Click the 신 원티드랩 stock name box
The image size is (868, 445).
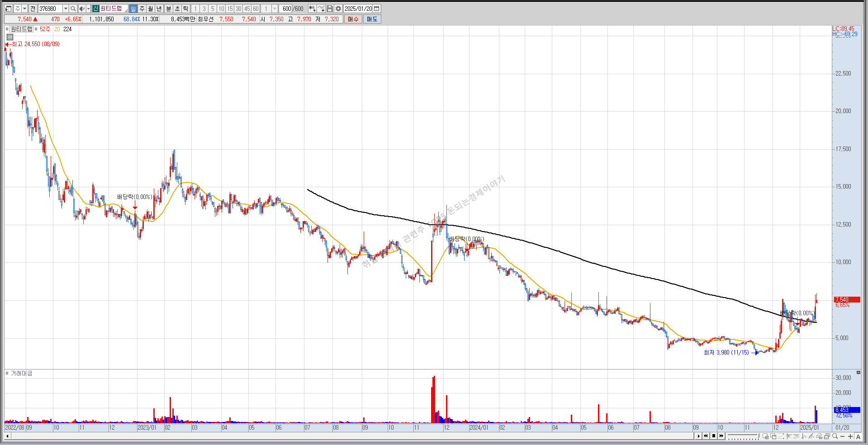coord(110,9)
